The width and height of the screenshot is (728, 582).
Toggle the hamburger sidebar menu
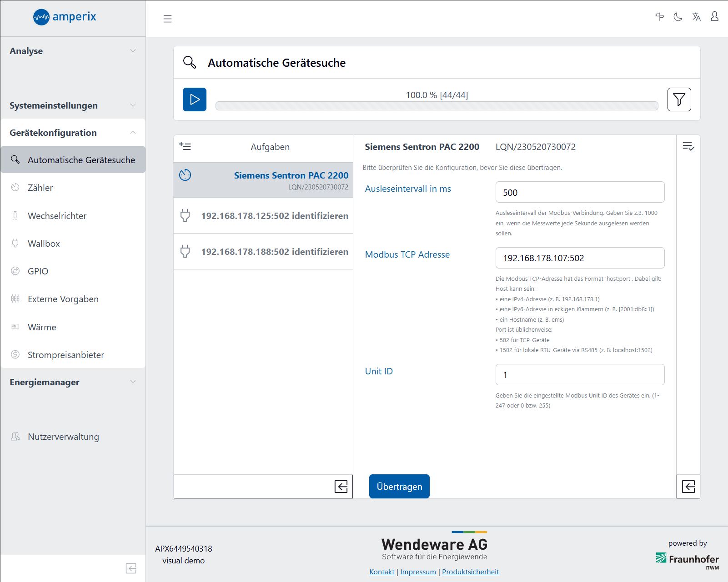point(167,19)
